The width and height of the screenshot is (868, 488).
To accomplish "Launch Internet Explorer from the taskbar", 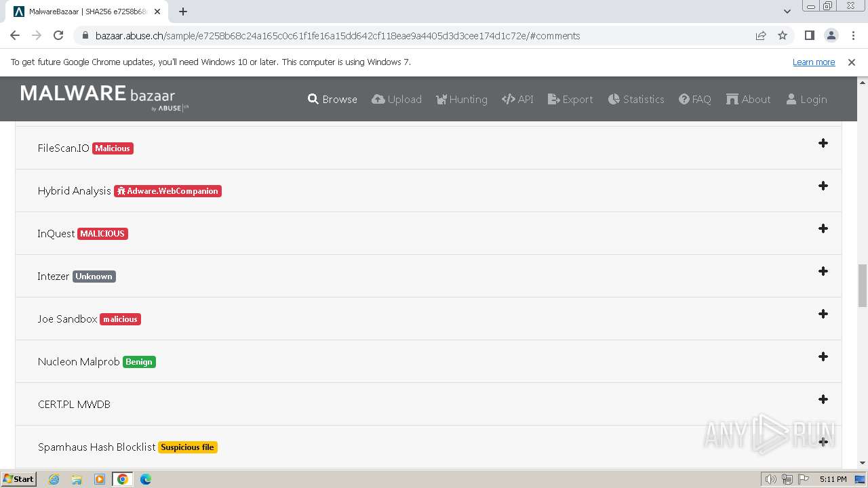I will (54, 479).
